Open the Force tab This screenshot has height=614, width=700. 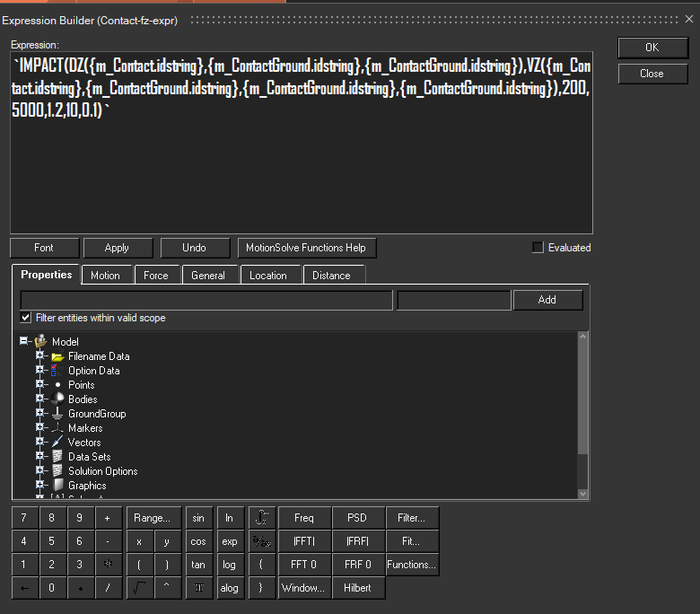156,275
